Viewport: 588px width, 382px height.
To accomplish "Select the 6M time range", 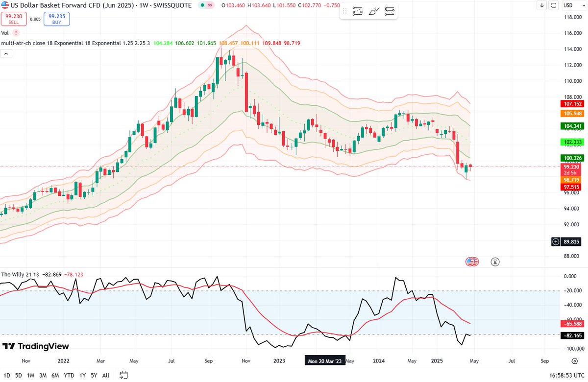I will (x=56, y=376).
